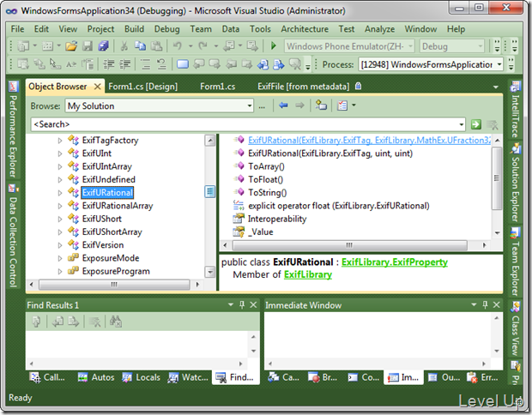Click the members pane horizontal scrollbar

click(x=349, y=245)
